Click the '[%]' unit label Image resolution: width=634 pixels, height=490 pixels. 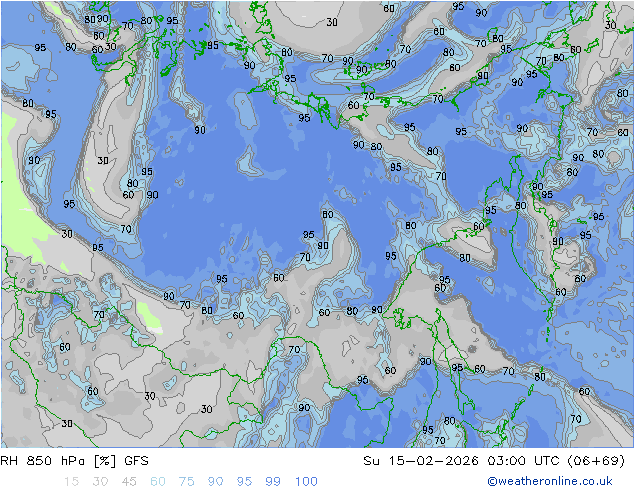coord(105,461)
